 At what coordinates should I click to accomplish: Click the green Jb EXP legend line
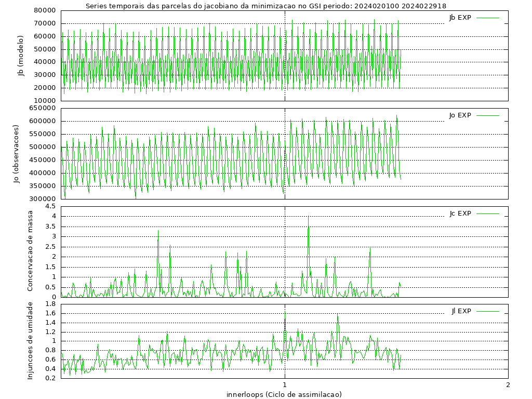point(487,17)
